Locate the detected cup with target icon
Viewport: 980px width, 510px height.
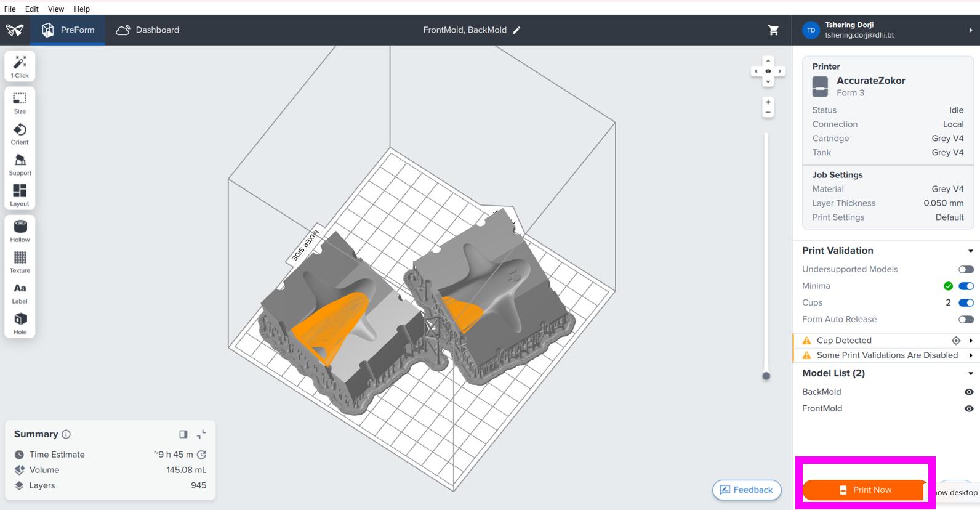pos(956,341)
